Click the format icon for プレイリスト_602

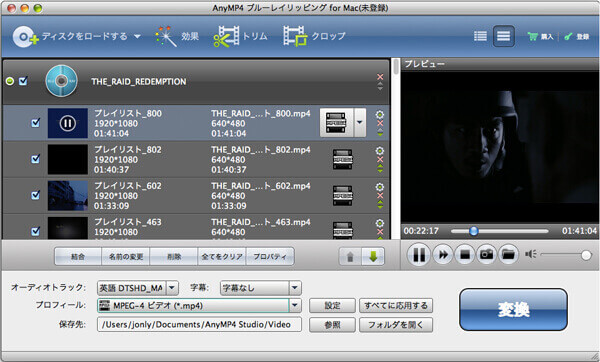[342, 196]
